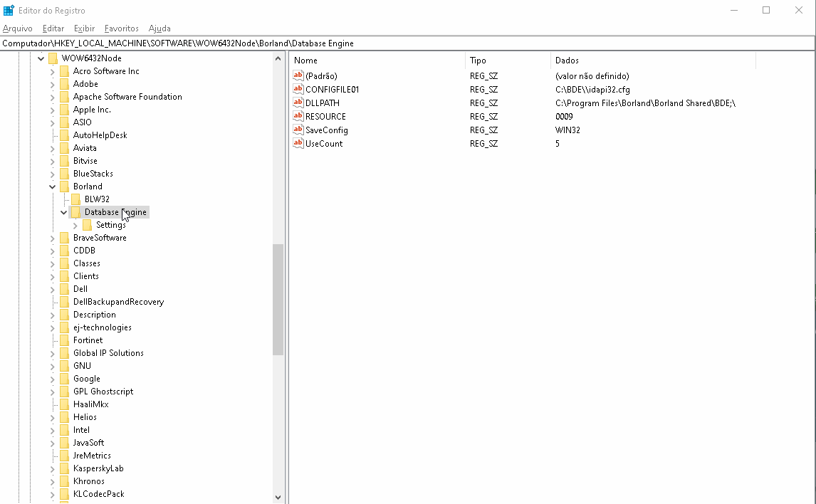Expand the Intel key
The image size is (816, 504).
[53, 430]
